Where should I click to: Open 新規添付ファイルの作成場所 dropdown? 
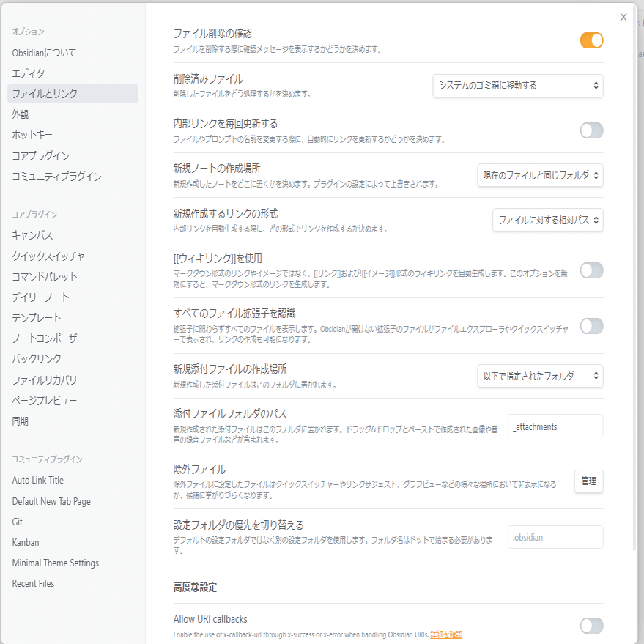(540, 376)
